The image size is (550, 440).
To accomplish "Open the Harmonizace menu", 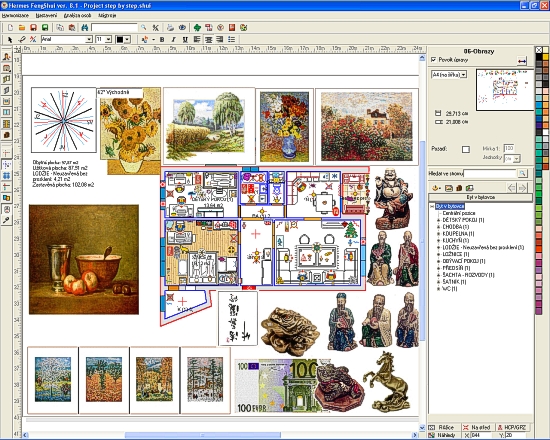I will coord(15,15).
